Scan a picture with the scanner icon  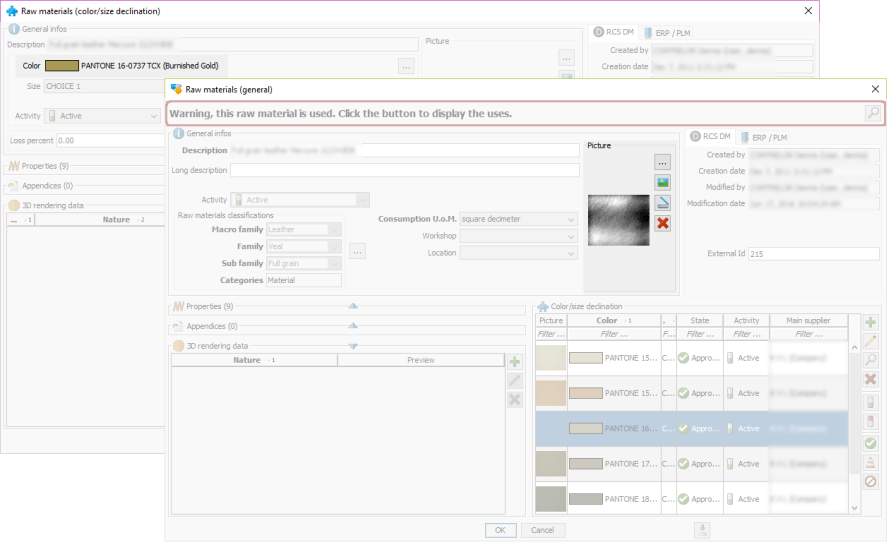pos(663,203)
